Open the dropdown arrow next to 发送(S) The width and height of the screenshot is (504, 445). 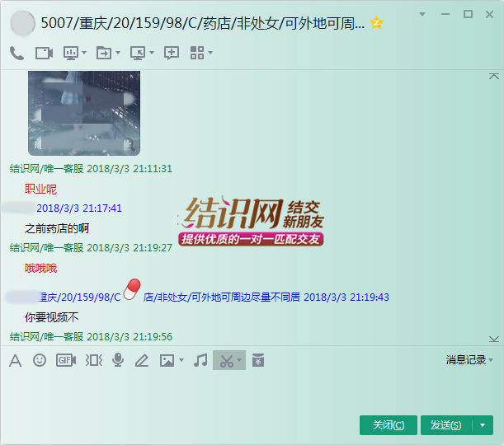point(483,425)
